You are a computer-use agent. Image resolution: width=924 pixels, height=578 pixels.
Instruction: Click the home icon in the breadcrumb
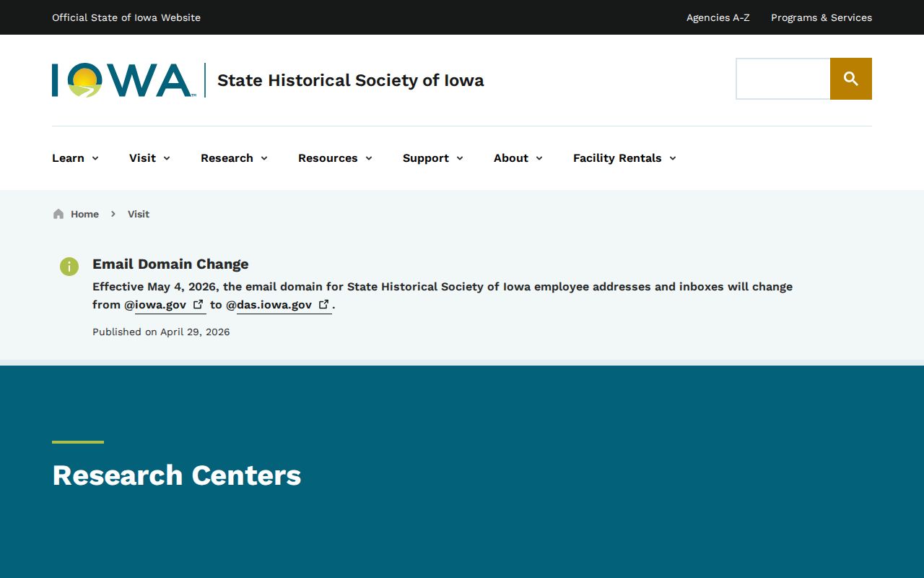[58, 214]
